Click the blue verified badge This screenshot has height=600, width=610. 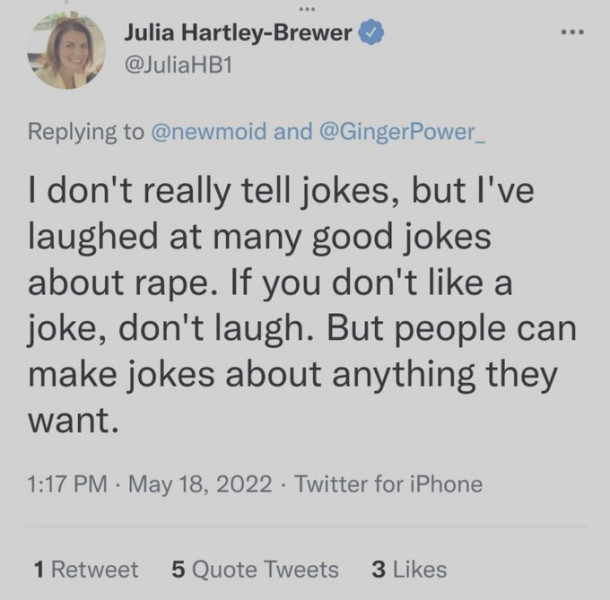tap(369, 33)
